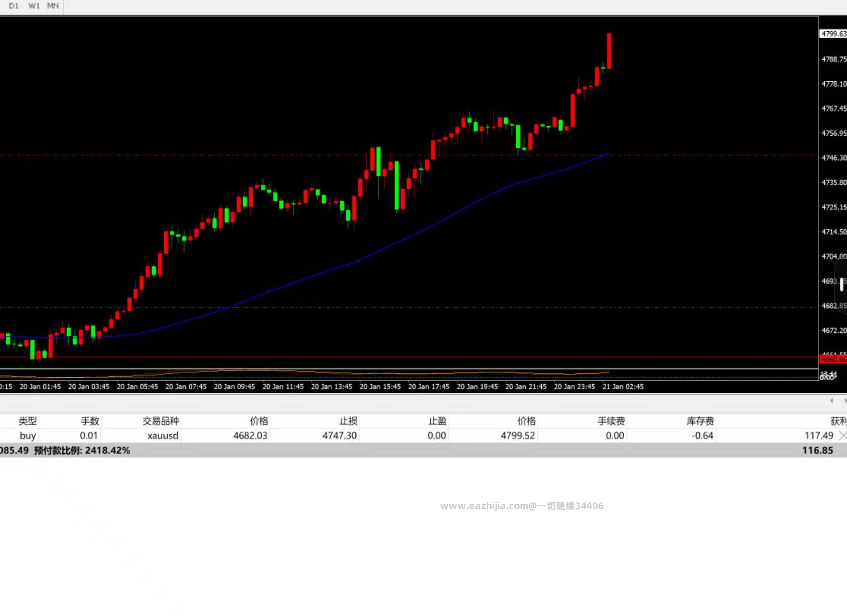This screenshot has width=847, height=616.
Task: Select the lot size cell '0.01'
Action: 89,436
